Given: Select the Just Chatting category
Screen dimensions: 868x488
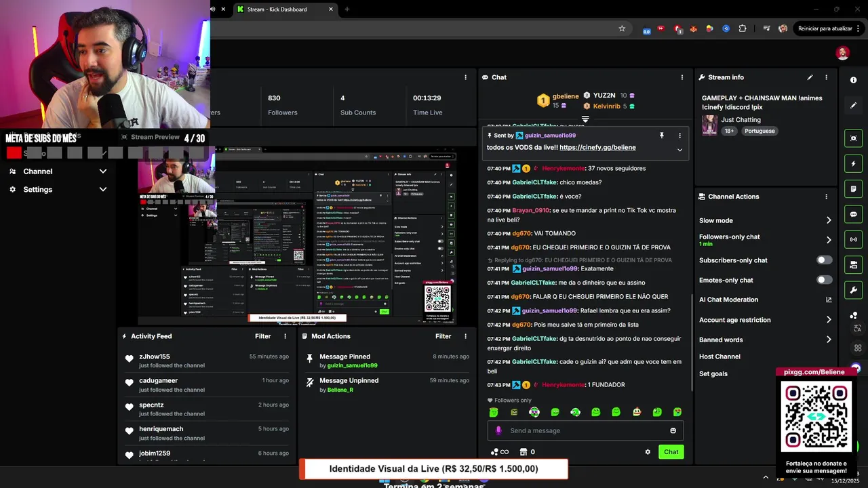Looking at the screenshot, I should tap(741, 120).
